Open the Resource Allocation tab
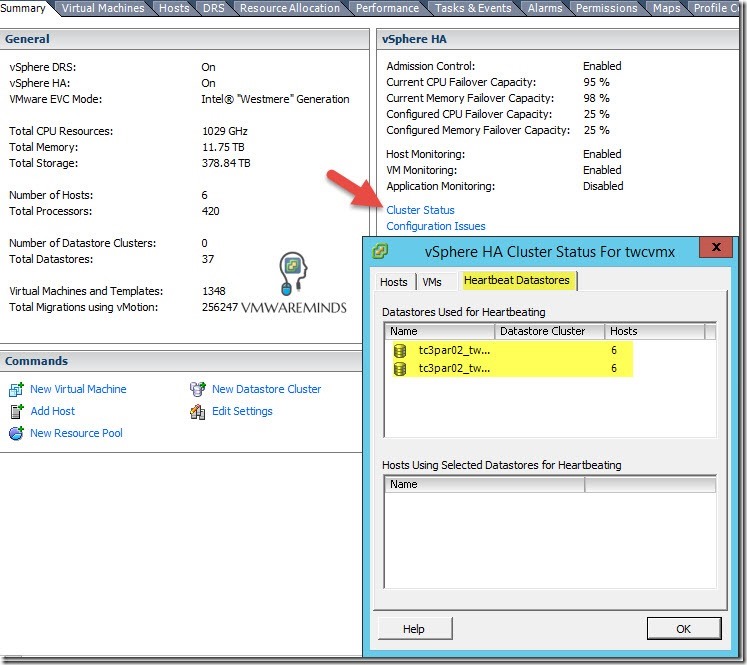Image resolution: width=747 pixels, height=665 pixels. (x=290, y=8)
